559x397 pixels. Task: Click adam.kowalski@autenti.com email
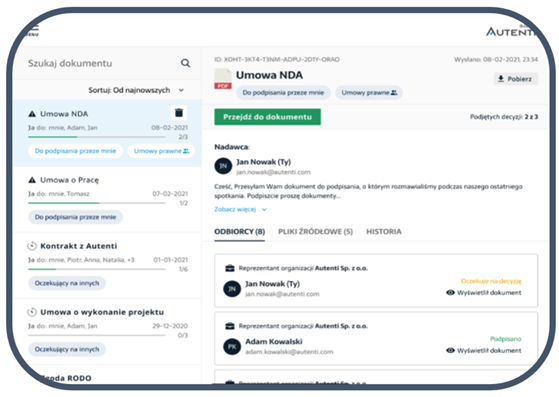(x=289, y=352)
